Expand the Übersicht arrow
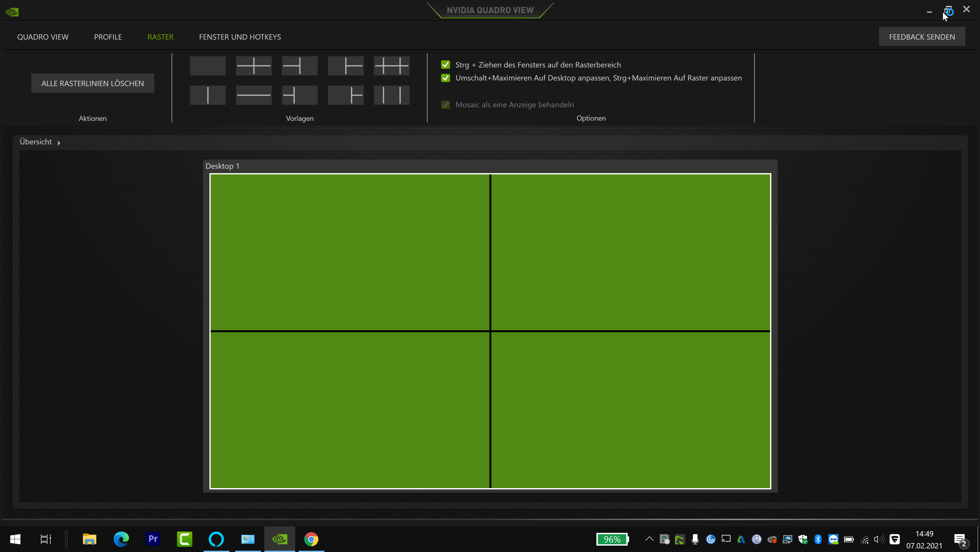The image size is (980, 552). [59, 143]
